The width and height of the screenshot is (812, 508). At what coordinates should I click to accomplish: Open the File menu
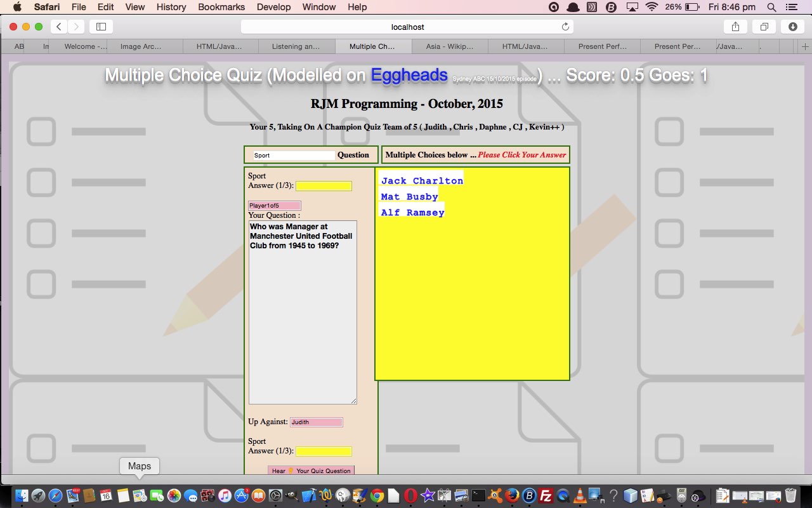79,7
